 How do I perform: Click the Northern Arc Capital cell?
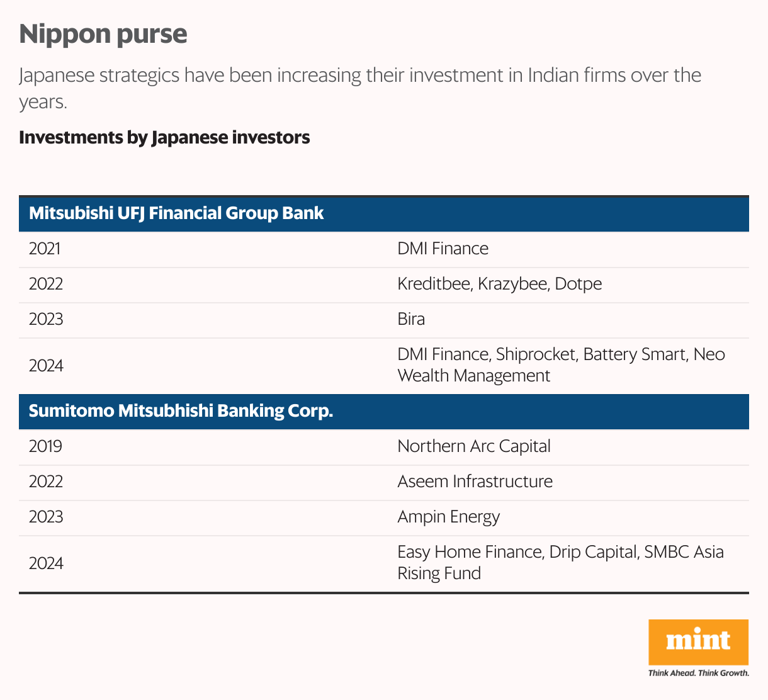pos(473,446)
